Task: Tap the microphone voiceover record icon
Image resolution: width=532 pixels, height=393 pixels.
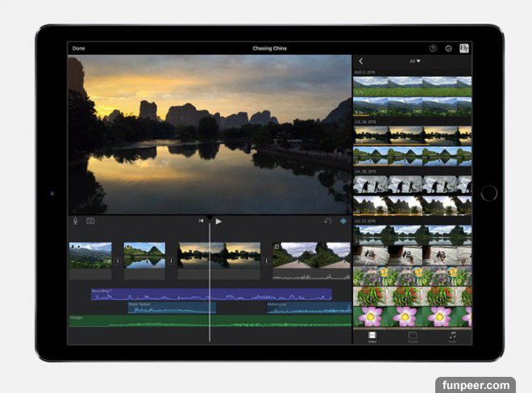Action: 76,220
